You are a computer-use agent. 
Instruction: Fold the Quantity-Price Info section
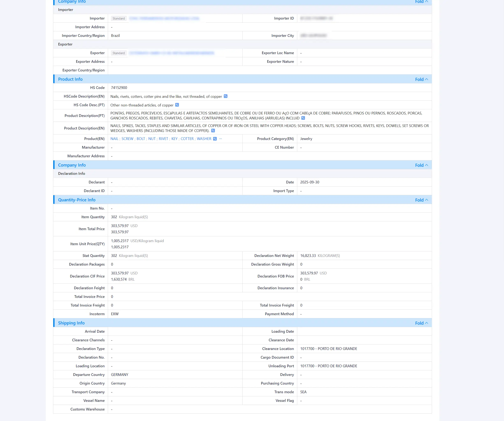pos(422,200)
